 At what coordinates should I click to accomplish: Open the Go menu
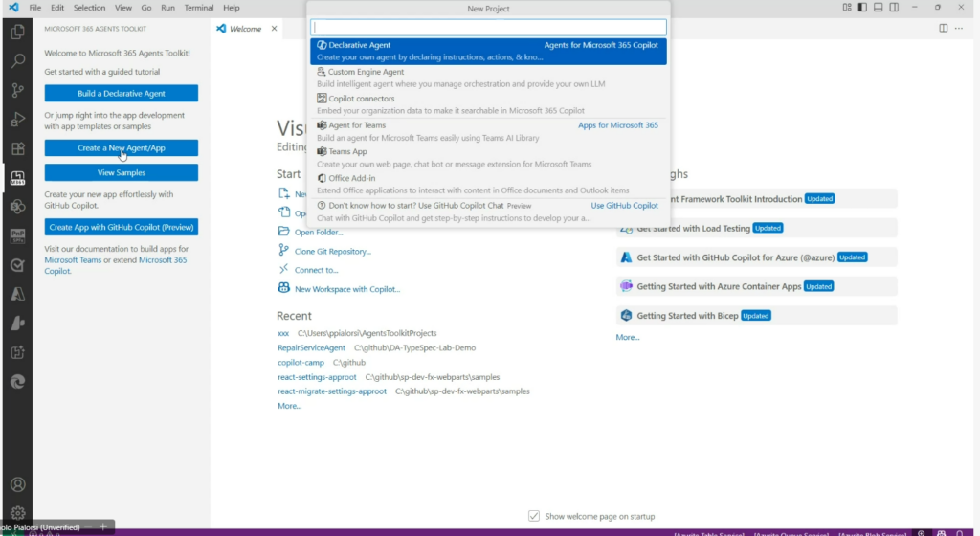click(x=146, y=8)
